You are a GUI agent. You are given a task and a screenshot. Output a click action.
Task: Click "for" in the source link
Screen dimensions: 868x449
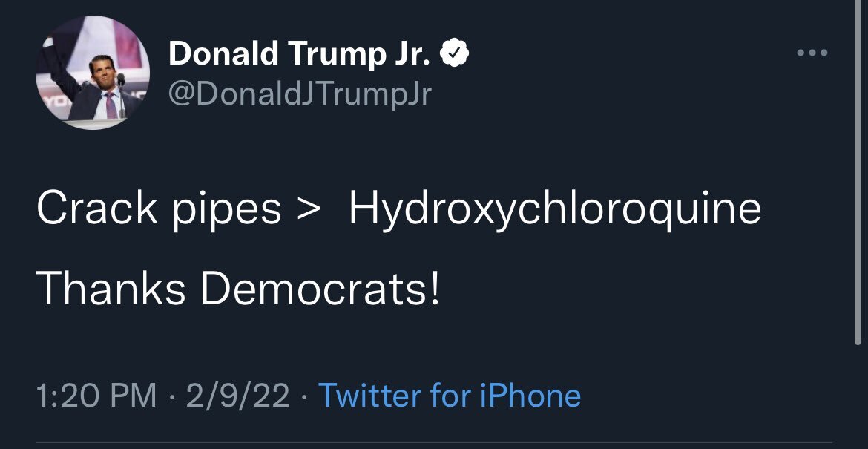pyautogui.click(x=450, y=395)
